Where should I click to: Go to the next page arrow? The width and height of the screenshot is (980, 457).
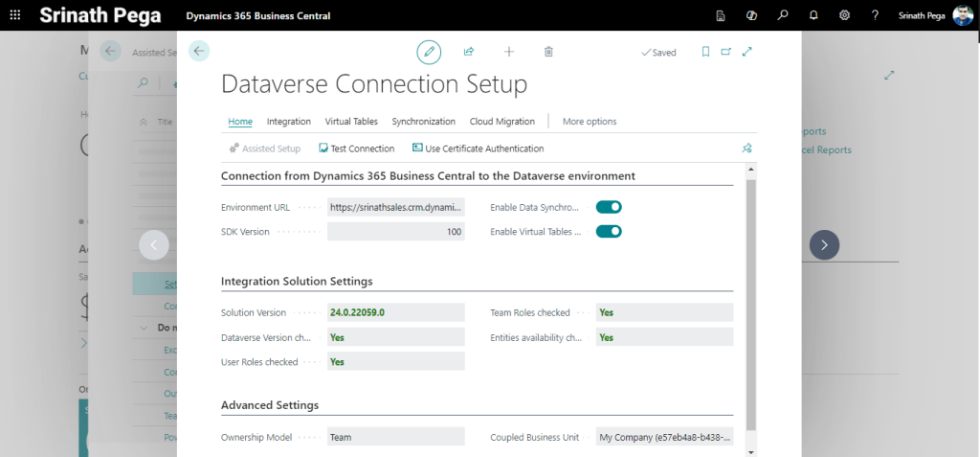[x=824, y=245]
